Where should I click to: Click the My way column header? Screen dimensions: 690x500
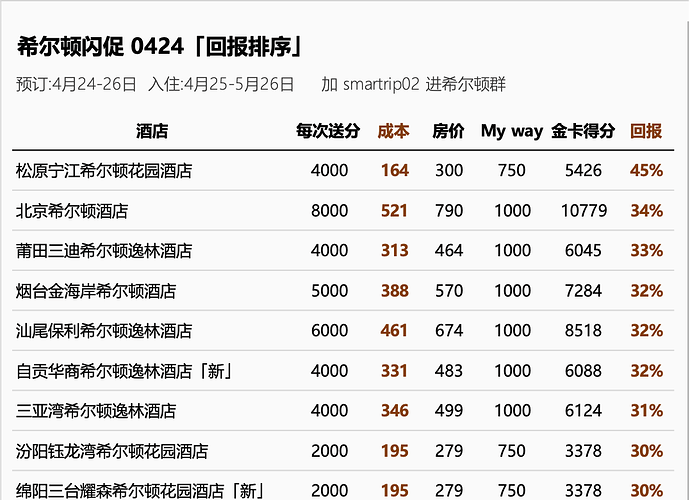[512, 131]
